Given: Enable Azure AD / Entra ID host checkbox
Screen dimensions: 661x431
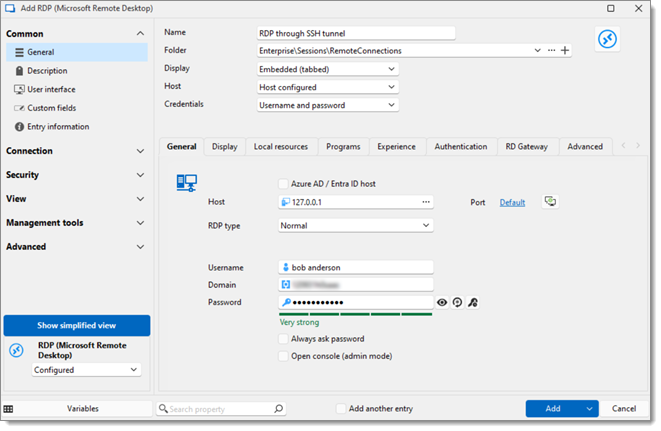Looking at the screenshot, I should tap(284, 184).
